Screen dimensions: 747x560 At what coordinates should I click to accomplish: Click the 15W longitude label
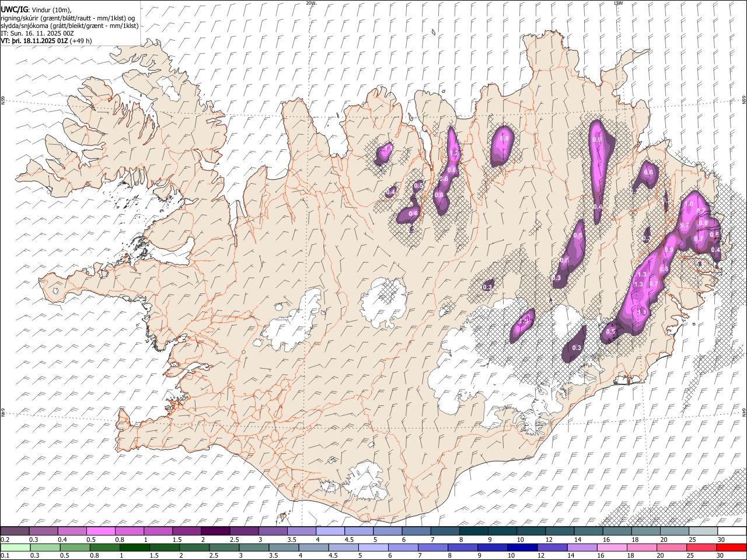point(618,3)
